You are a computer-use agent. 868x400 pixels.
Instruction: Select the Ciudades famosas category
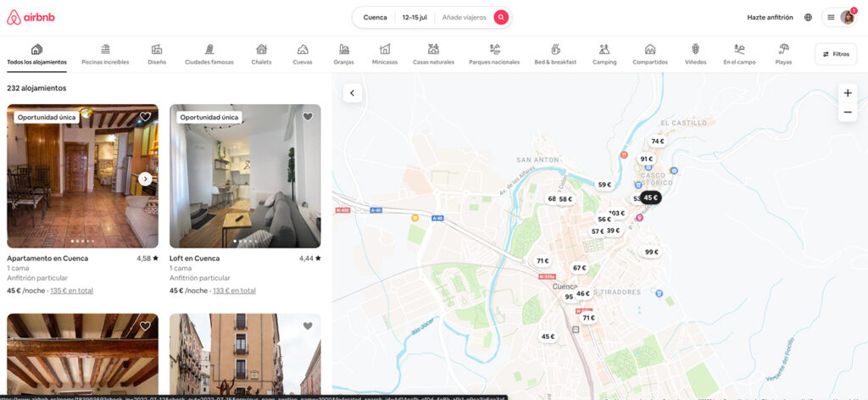click(x=209, y=55)
